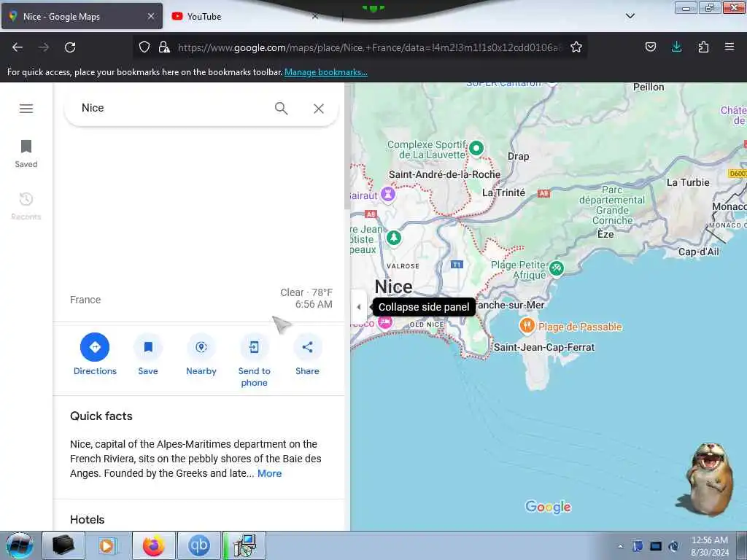The width and height of the screenshot is (747, 560).
Task: Save Nice to your lists
Action: point(148,354)
